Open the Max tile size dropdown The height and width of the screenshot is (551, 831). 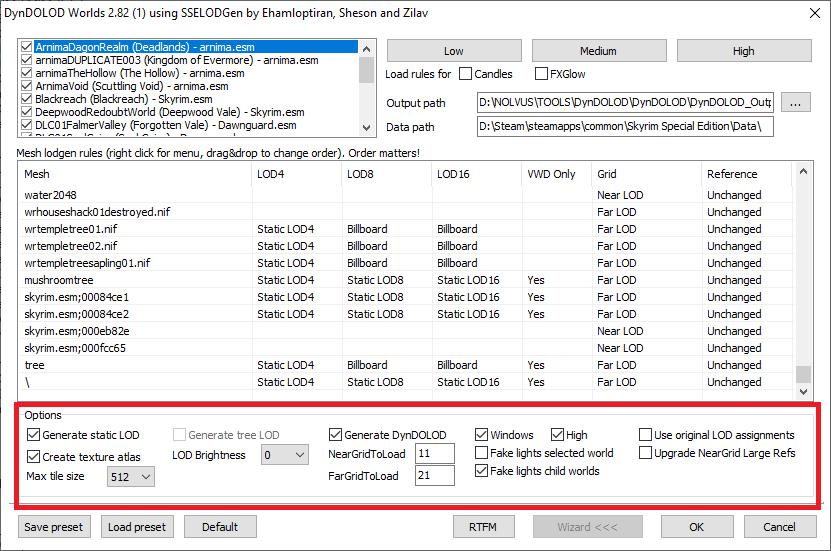[130, 477]
